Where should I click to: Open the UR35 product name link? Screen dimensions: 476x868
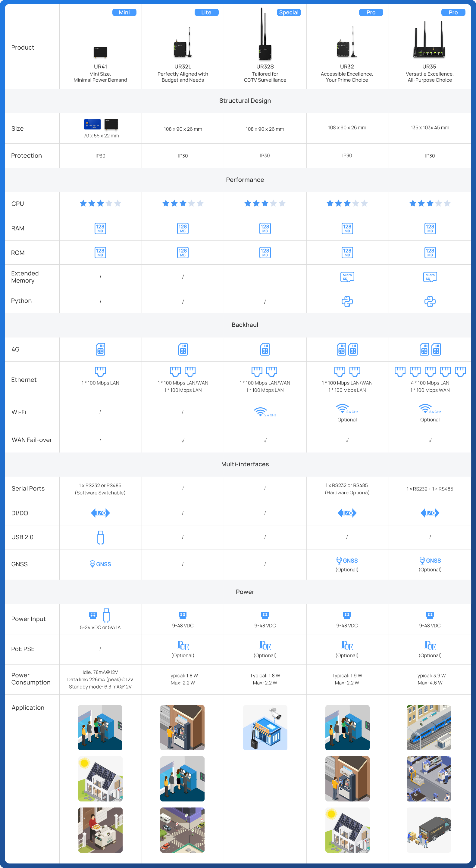pos(429,67)
